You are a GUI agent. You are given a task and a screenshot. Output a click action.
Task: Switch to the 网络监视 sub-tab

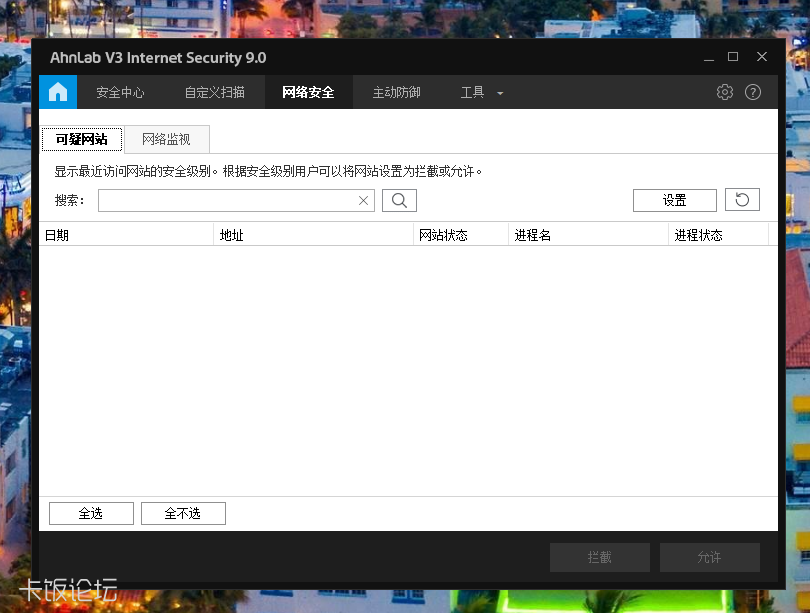tap(166, 139)
